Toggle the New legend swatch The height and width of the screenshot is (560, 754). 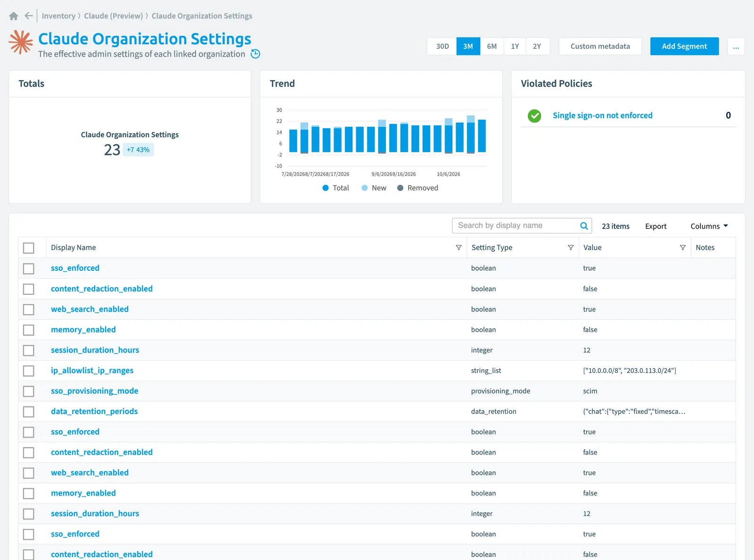[364, 188]
